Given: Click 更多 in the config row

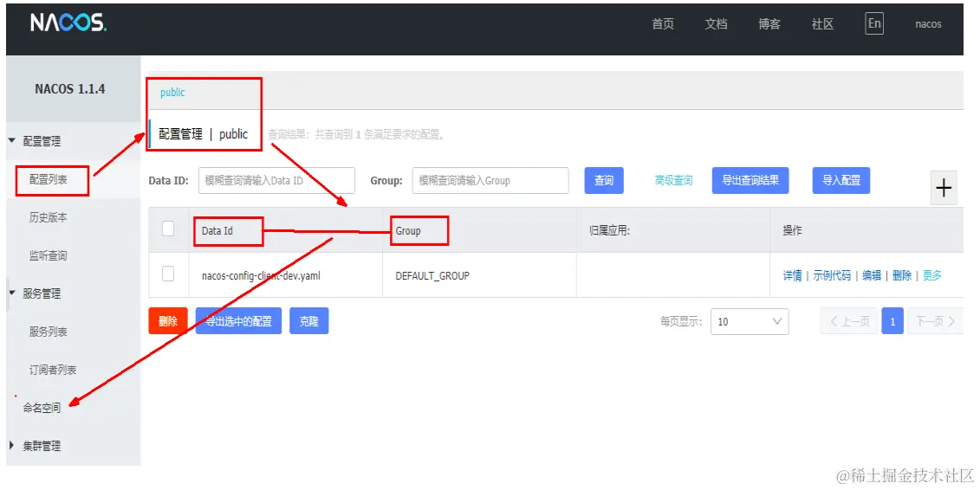Looking at the screenshot, I should tap(931, 275).
